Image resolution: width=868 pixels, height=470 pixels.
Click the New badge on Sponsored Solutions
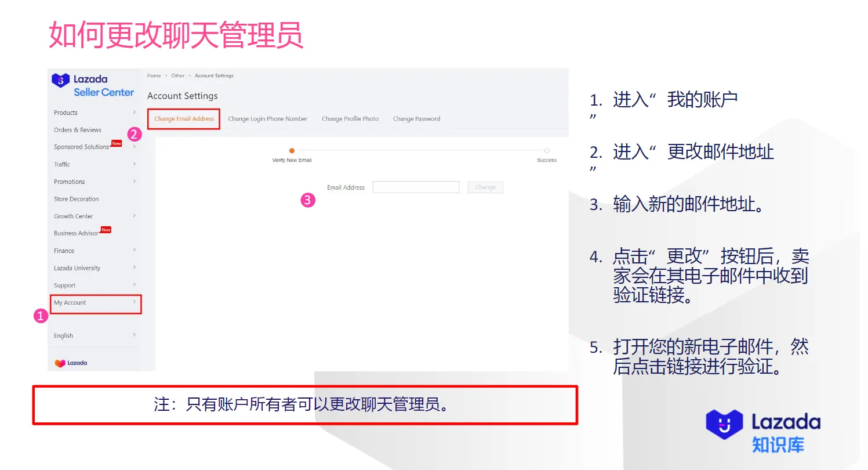(116, 143)
